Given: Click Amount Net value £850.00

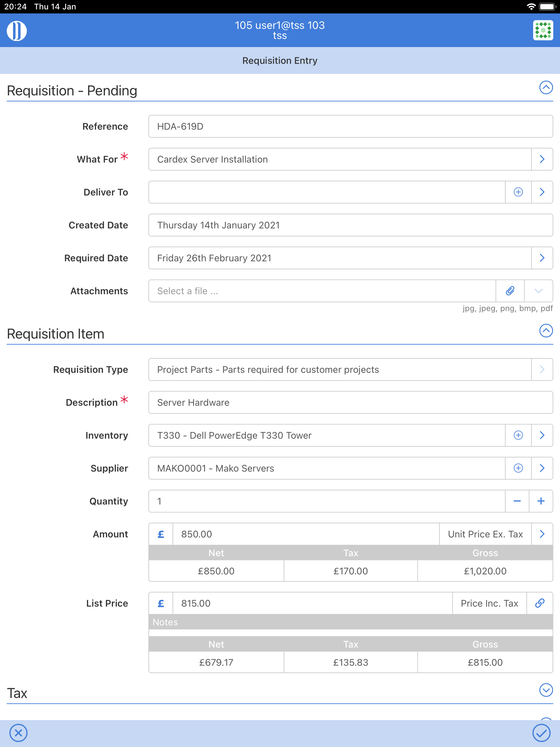Looking at the screenshot, I should [216, 571].
